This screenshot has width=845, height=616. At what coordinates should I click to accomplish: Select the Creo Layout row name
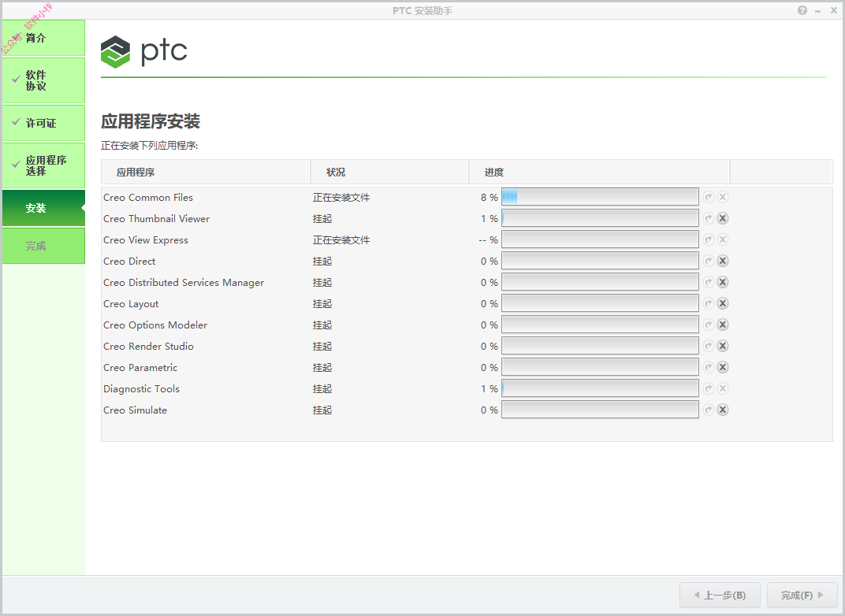click(131, 304)
